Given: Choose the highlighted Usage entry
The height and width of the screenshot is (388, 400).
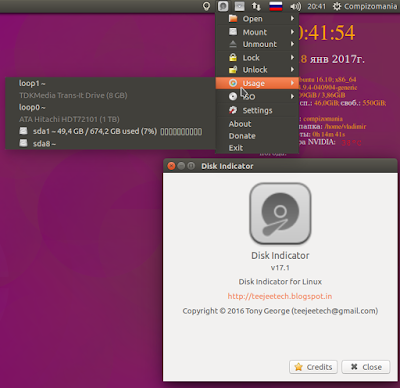Looking at the screenshot, I should coord(257,83).
